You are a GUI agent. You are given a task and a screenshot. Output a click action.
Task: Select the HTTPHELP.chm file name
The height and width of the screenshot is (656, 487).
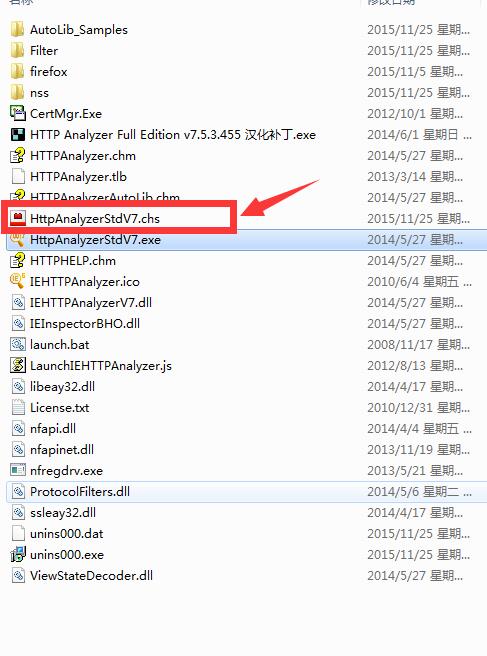point(73,261)
